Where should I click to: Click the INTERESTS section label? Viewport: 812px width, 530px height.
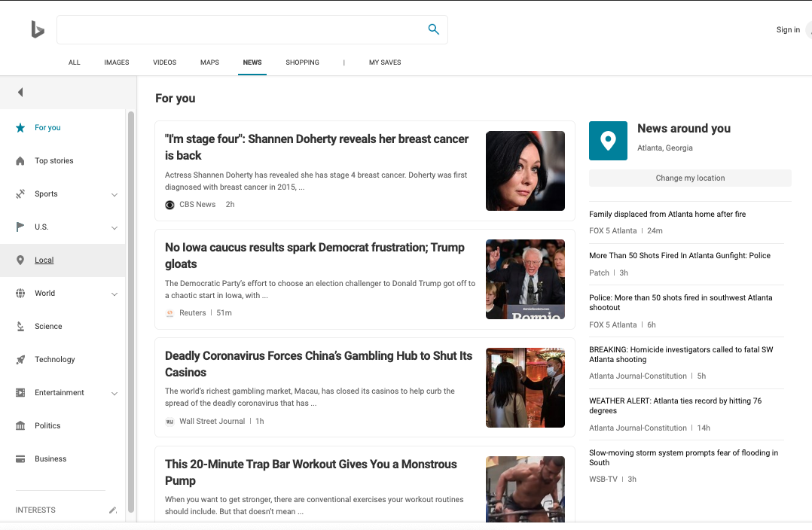coord(35,510)
